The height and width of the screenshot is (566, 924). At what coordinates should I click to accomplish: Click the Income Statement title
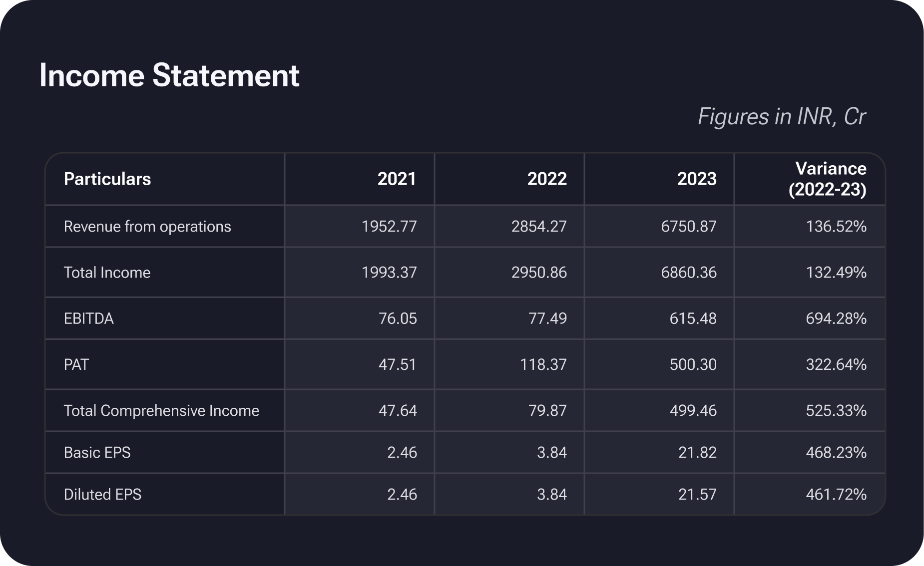pos(169,76)
